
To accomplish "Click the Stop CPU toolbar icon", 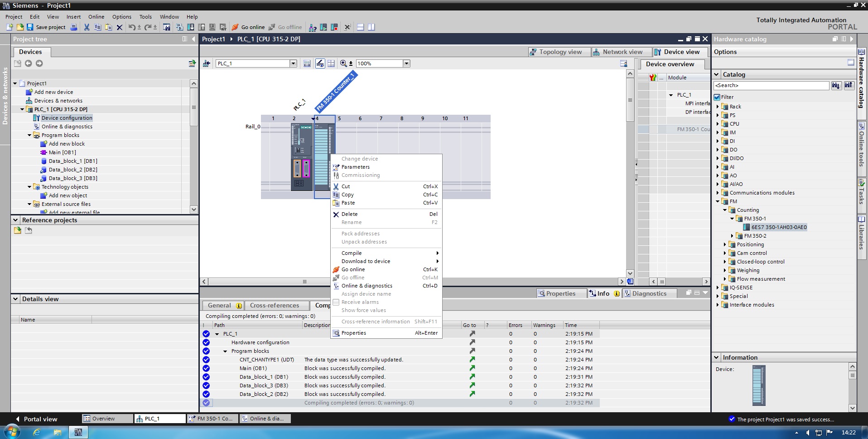I will 334,27.
